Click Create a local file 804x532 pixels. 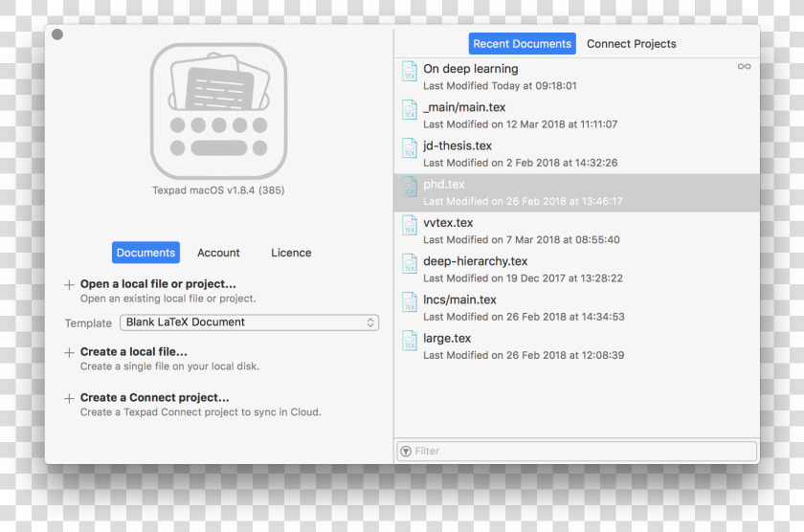133,351
